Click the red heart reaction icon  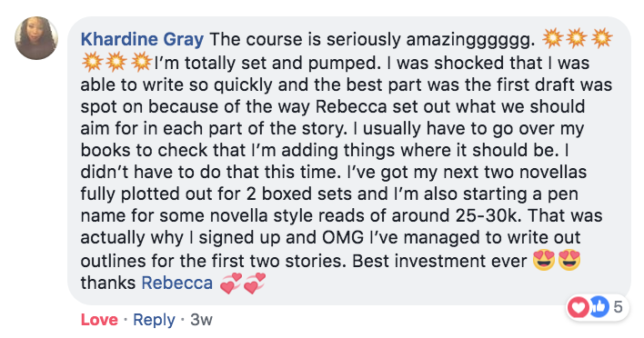(x=579, y=307)
